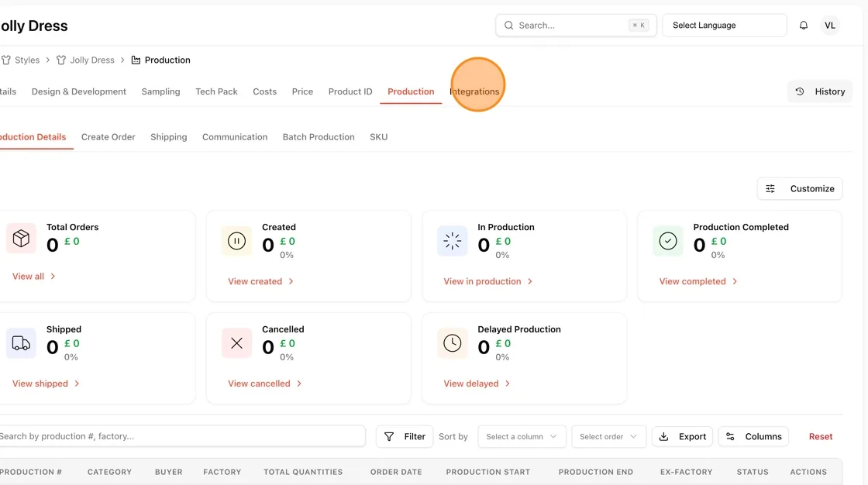Click the Export button
Image resolution: width=868 pixels, height=485 pixels.
(x=683, y=436)
